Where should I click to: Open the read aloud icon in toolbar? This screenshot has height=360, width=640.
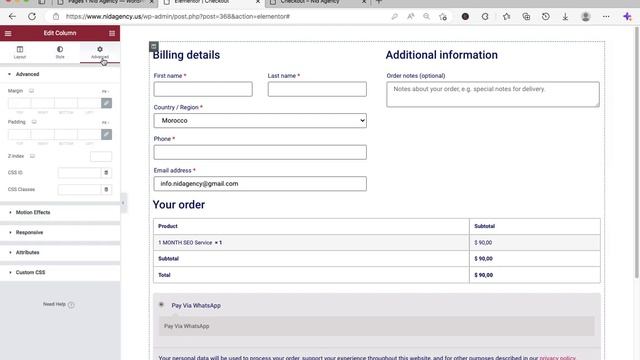(410, 17)
